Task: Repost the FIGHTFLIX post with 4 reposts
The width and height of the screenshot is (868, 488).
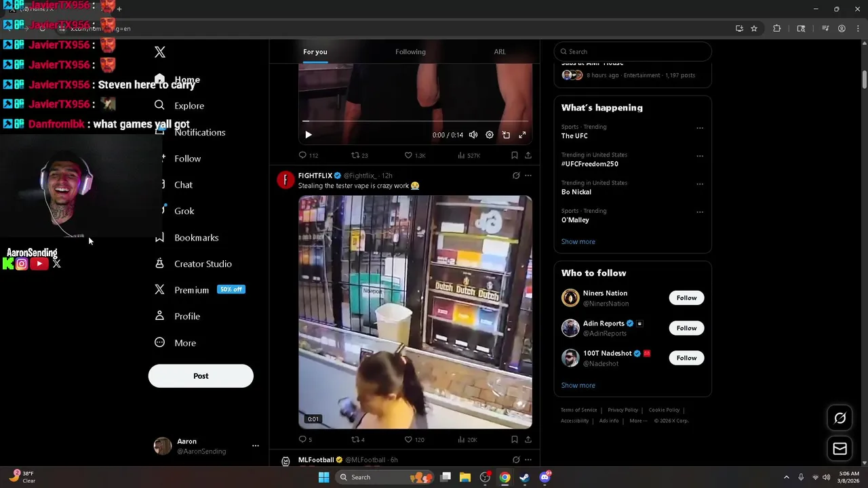Action: pos(357,439)
